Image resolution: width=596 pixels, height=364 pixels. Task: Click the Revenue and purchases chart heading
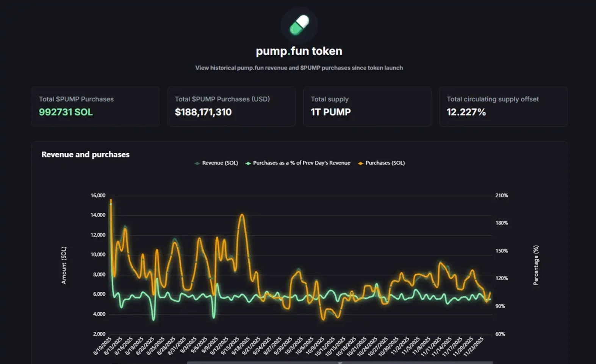pyautogui.click(x=85, y=154)
